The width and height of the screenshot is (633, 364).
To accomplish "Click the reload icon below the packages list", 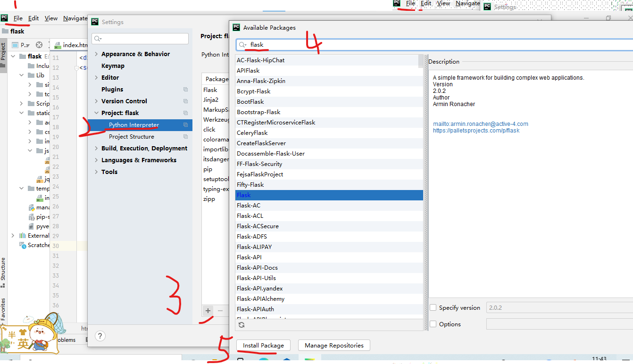I will [242, 325].
